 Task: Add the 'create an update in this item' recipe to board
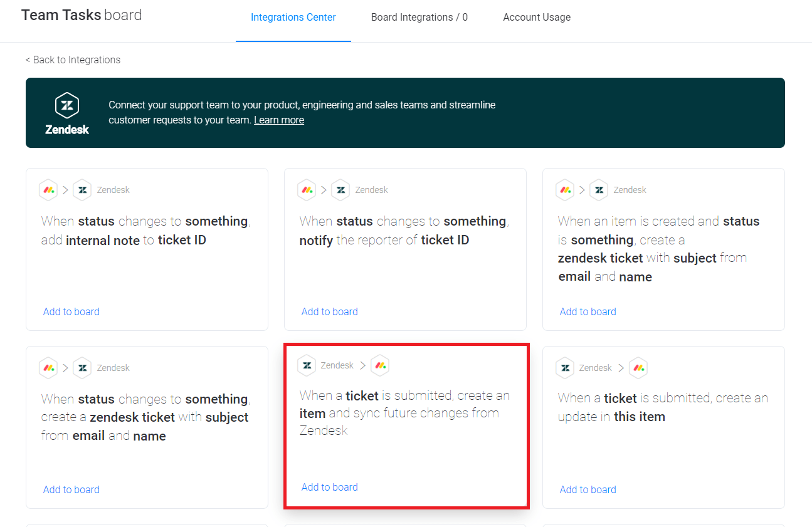588,489
